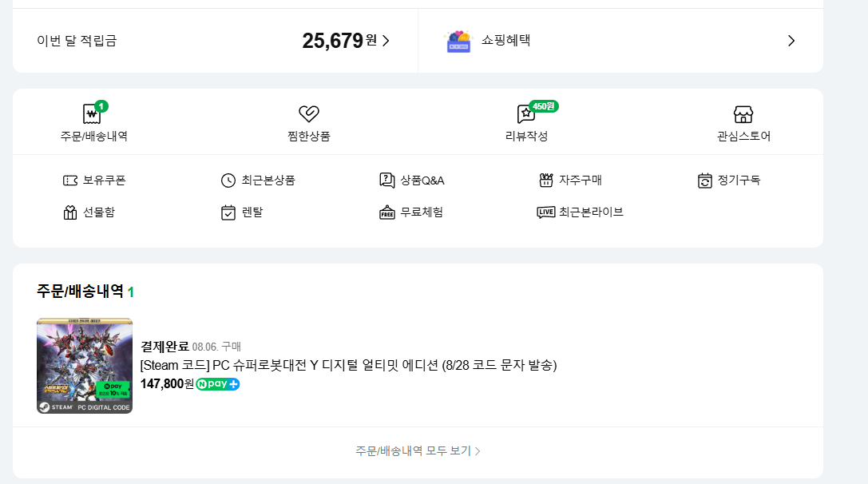Open 정기구독 calendar icon
This screenshot has height=484, width=868.
coord(704,181)
